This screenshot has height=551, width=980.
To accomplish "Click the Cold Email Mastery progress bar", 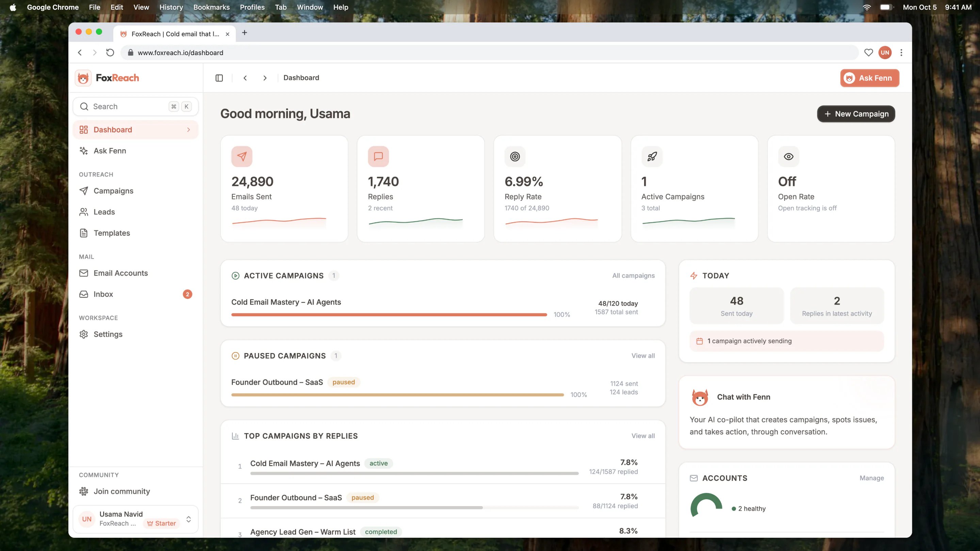I will pos(389,315).
